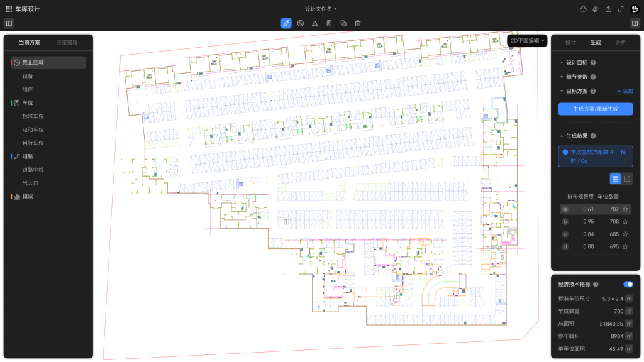644x362 pixels.
Task: Click the triangle shape tool
Action: tap(315, 23)
